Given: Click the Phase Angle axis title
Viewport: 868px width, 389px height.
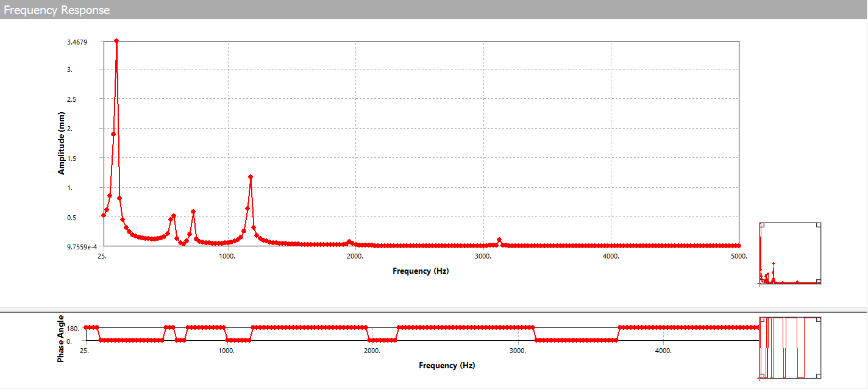Looking at the screenshot, I should [61, 339].
